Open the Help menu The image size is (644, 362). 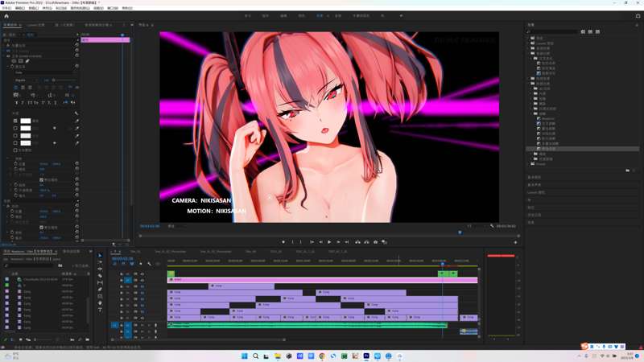(127, 8)
